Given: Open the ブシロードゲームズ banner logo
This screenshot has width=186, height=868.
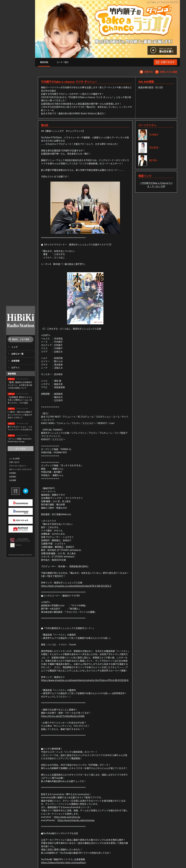Looking at the screenshot, I should click(x=21, y=520).
